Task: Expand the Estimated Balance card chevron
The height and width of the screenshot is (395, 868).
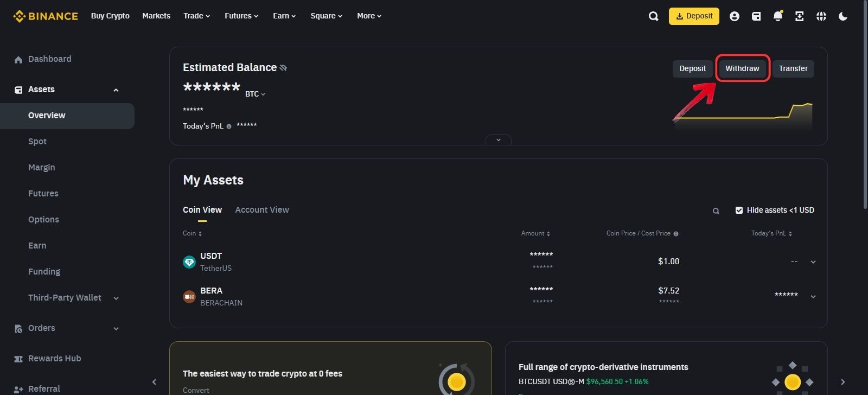Action: [499, 139]
